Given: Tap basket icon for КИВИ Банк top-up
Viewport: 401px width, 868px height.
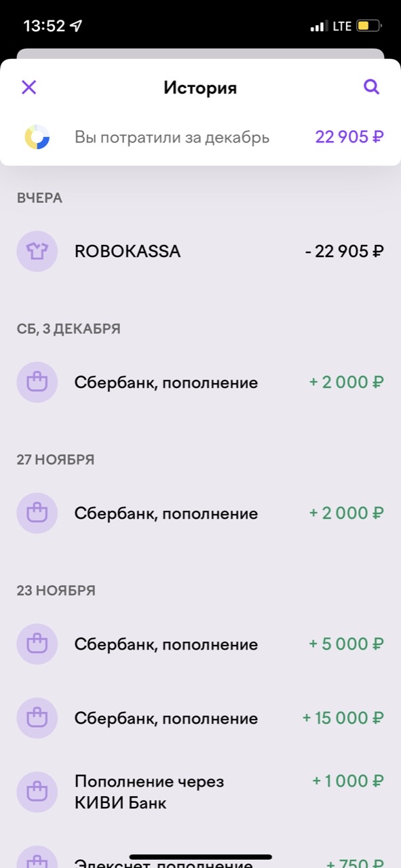Looking at the screenshot, I should coord(37,792).
